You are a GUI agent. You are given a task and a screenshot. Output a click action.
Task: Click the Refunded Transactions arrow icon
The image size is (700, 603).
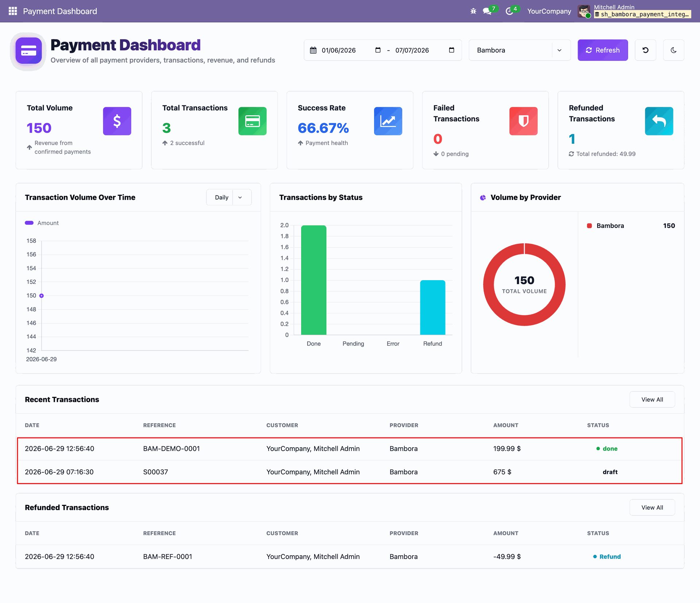coord(659,121)
